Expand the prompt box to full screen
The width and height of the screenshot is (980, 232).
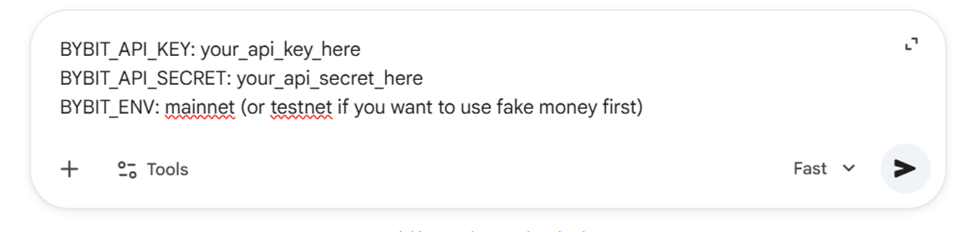click(911, 44)
